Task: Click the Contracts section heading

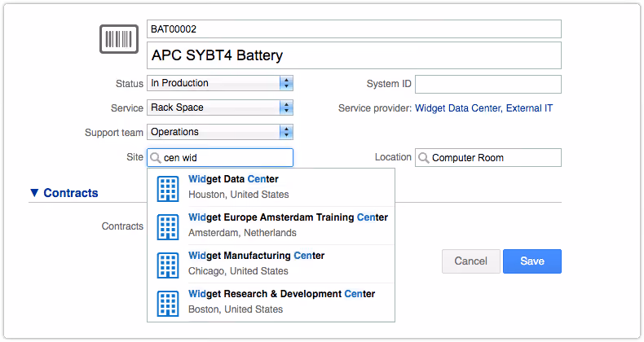Action: [71, 193]
